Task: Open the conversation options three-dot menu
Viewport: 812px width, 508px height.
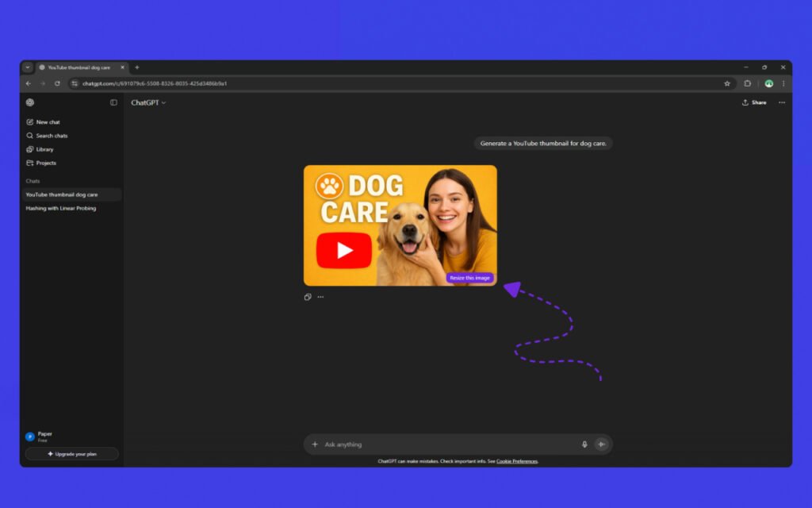Action: tap(781, 102)
